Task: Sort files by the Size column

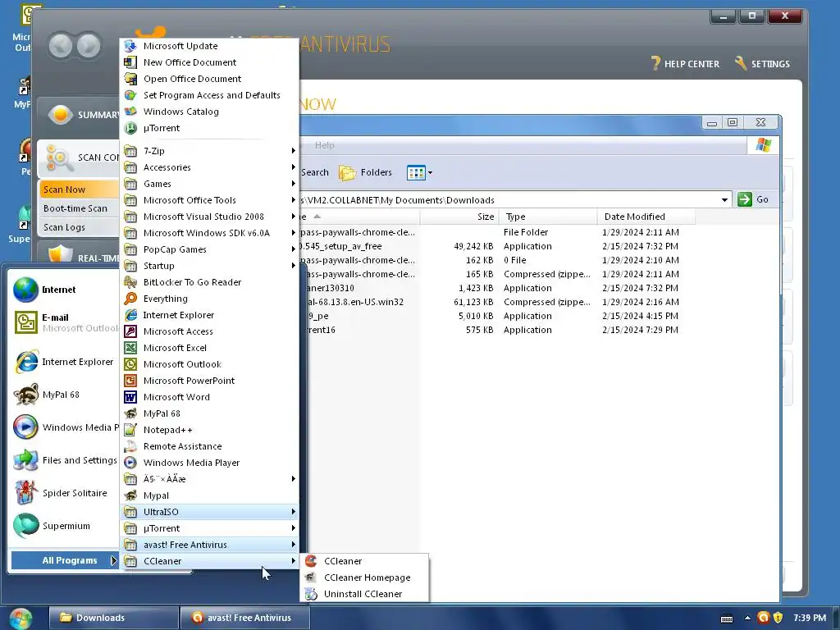Action: (x=459, y=217)
